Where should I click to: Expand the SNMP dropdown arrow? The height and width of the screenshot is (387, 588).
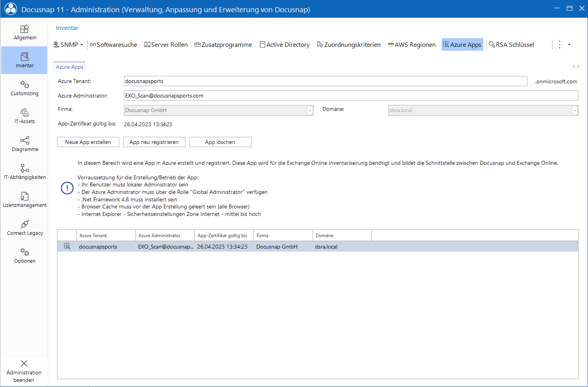tap(82, 44)
